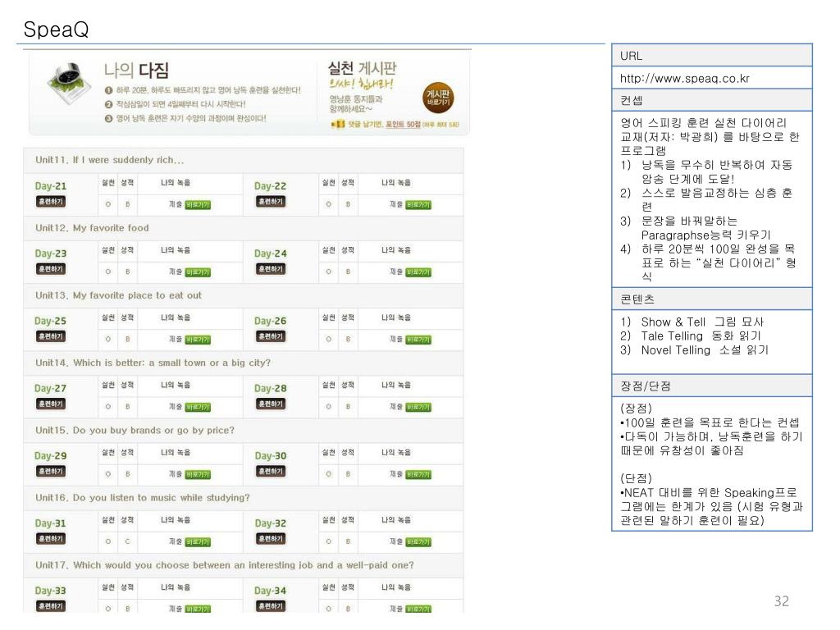This screenshot has width=840, height=630.
Task: Start training for Day-21
Action: tap(51, 202)
